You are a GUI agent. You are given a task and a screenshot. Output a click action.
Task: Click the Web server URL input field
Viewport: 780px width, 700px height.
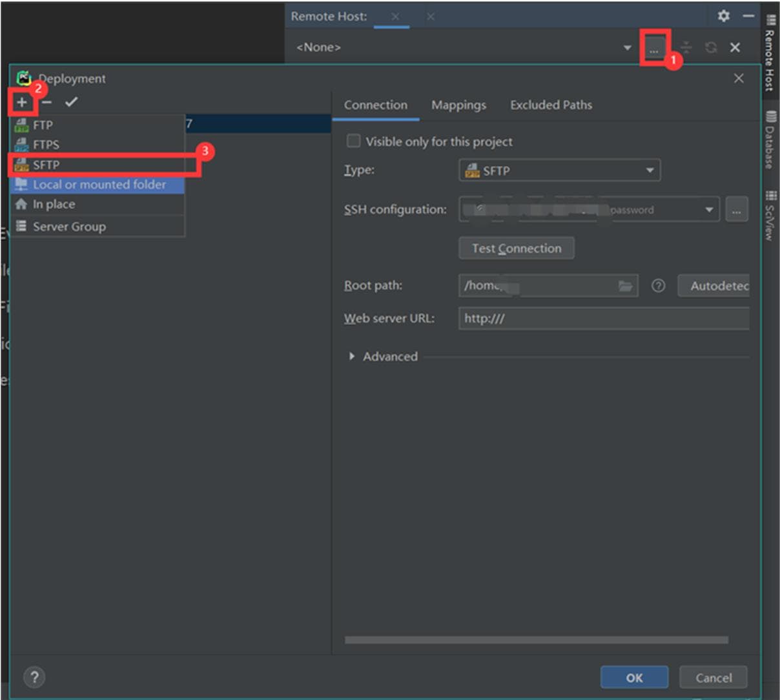603,318
